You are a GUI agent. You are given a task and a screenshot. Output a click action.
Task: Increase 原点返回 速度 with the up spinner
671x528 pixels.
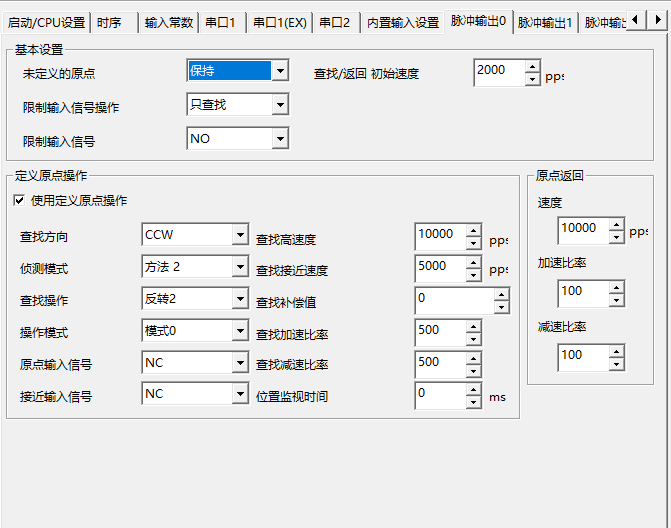pos(616,224)
